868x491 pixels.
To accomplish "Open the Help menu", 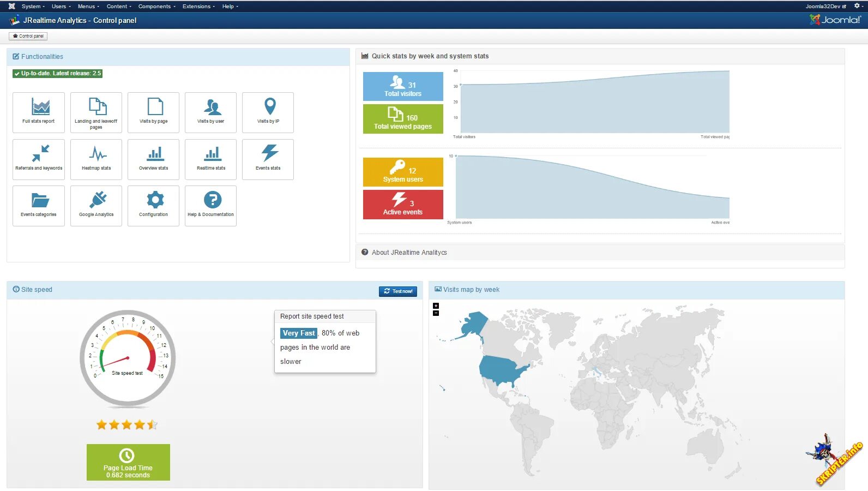I will tap(230, 7).
